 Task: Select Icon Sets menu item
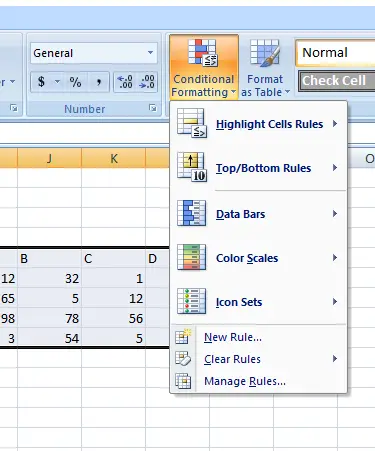pos(258,302)
